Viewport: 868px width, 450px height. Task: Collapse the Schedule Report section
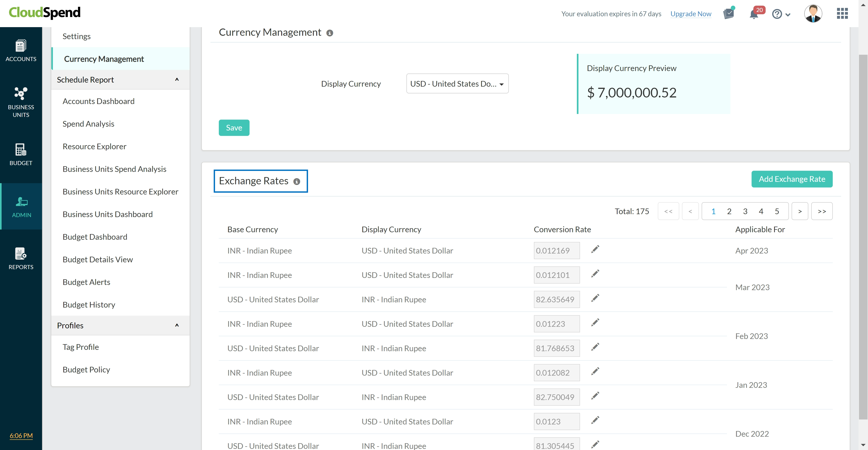coord(176,80)
